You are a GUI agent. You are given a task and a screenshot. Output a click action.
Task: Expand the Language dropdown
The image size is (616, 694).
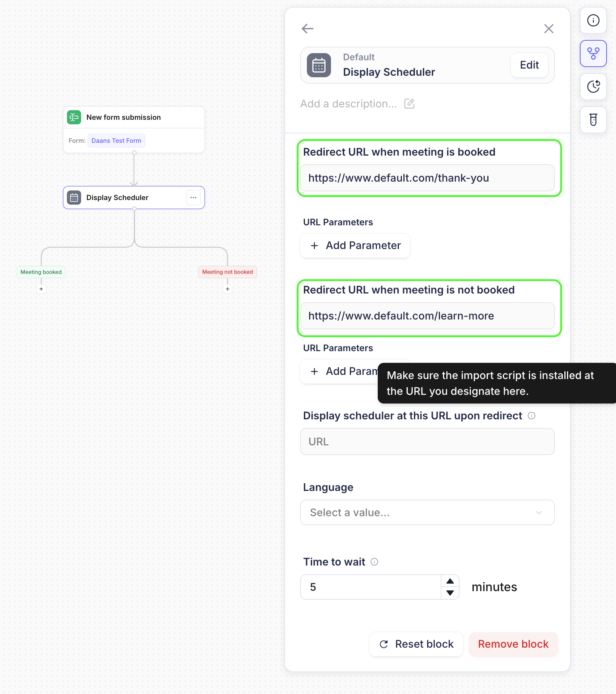tap(427, 512)
